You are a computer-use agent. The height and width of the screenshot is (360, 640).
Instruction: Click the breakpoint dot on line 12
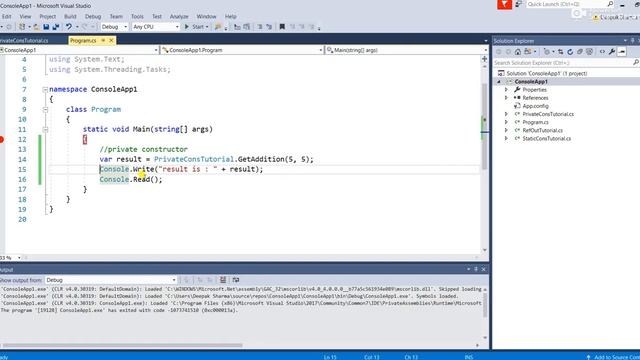(x=2, y=140)
